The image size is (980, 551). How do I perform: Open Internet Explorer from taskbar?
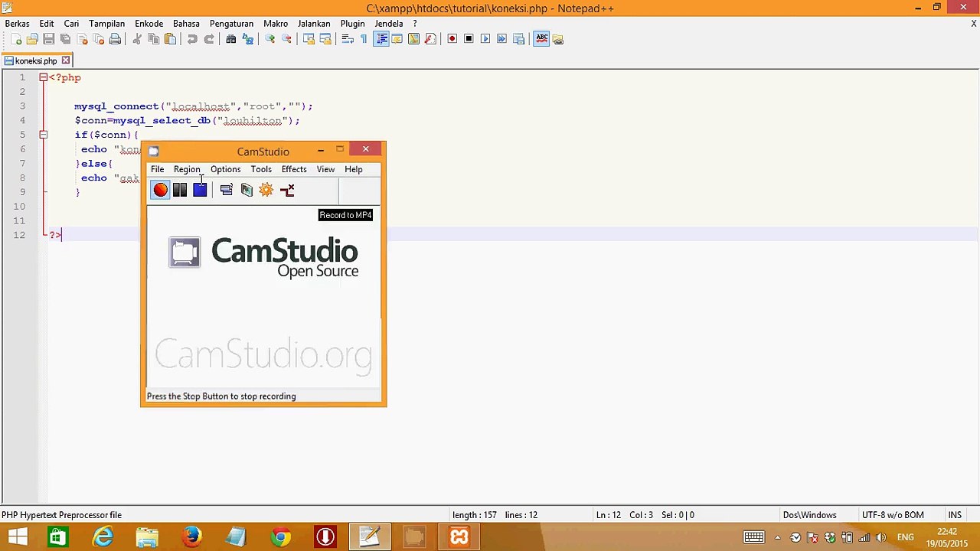[x=103, y=537]
